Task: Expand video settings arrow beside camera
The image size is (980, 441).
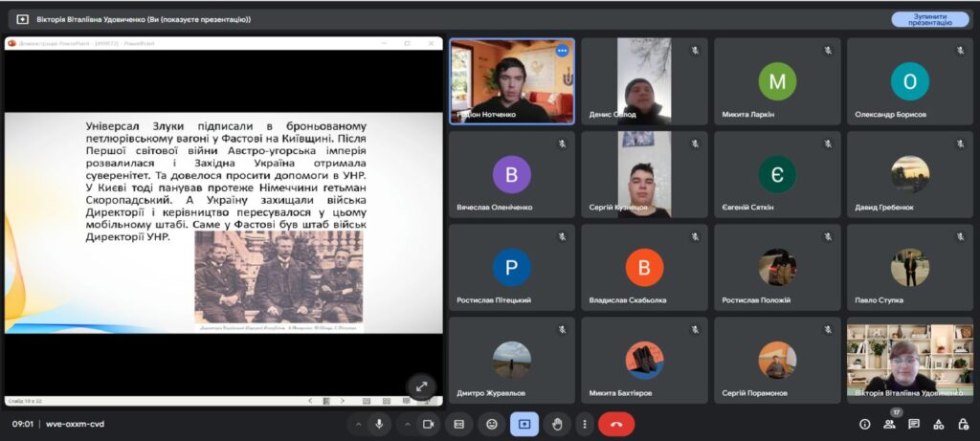Action: pos(407,424)
